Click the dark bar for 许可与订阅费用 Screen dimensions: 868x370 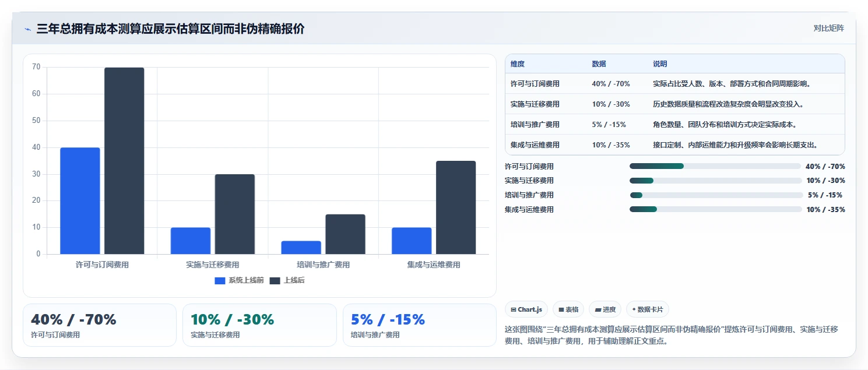[x=124, y=161]
